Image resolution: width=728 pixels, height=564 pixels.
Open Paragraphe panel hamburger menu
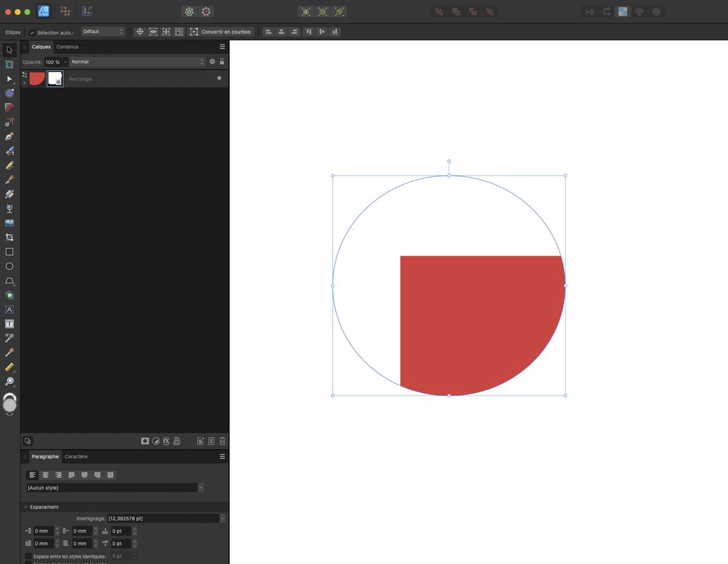click(x=222, y=456)
